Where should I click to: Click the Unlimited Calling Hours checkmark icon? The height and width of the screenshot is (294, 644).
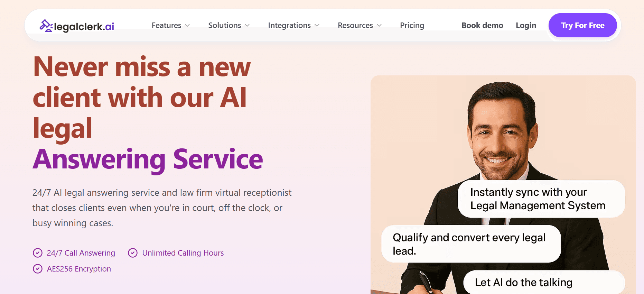[x=133, y=253]
